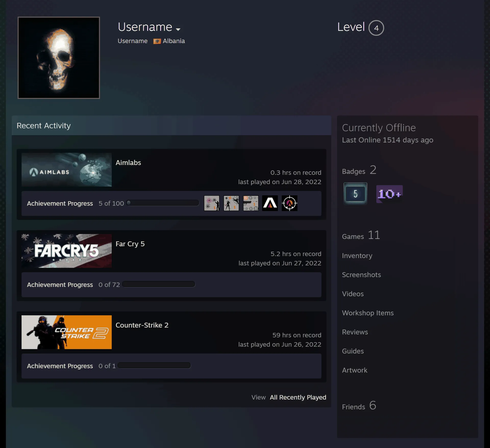Click the Far Cry 5 achievement progress bar

tap(158, 284)
